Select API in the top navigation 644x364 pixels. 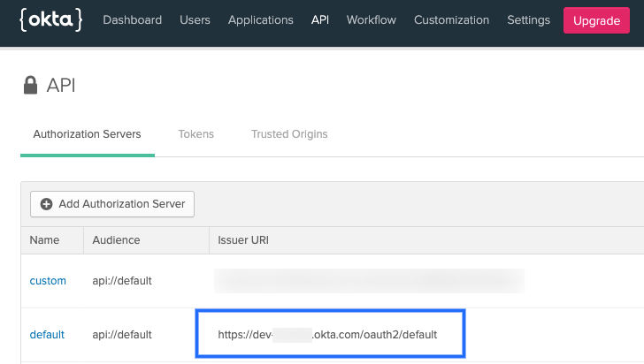pyautogui.click(x=319, y=19)
